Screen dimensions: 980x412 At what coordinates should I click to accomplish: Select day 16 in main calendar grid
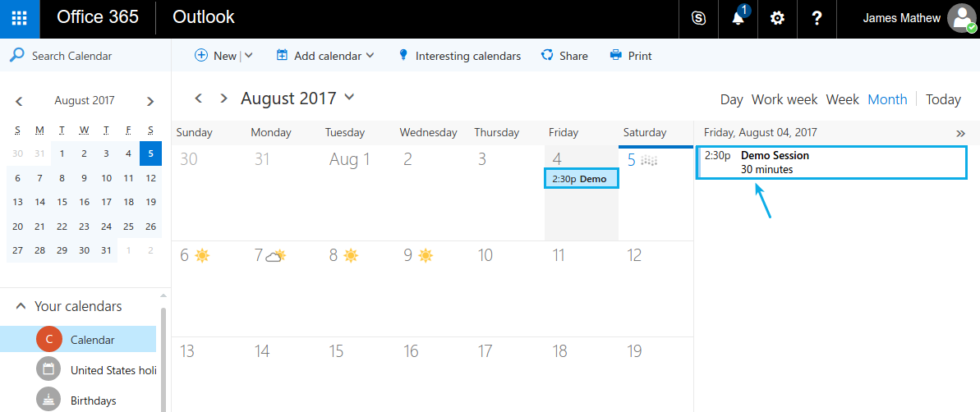click(x=433, y=374)
